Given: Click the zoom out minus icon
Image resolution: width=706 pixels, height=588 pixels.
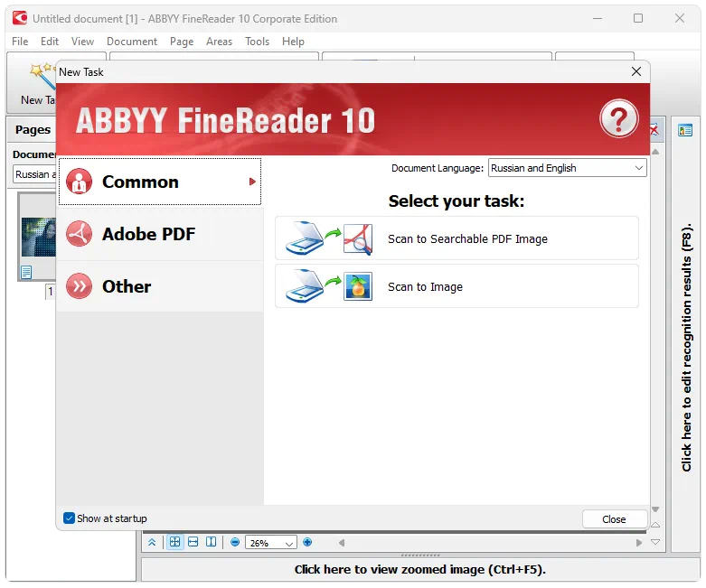Looking at the screenshot, I should (x=235, y=542).
